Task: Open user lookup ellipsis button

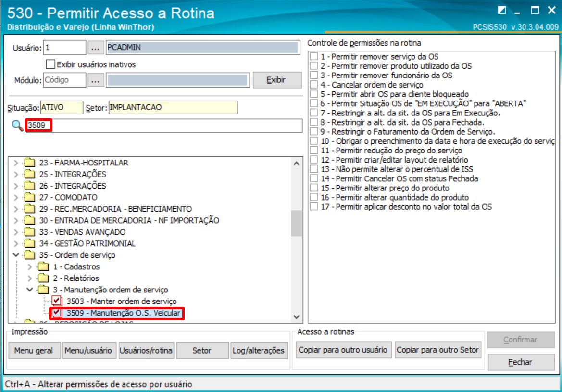Action: click(x=95, y=47)
